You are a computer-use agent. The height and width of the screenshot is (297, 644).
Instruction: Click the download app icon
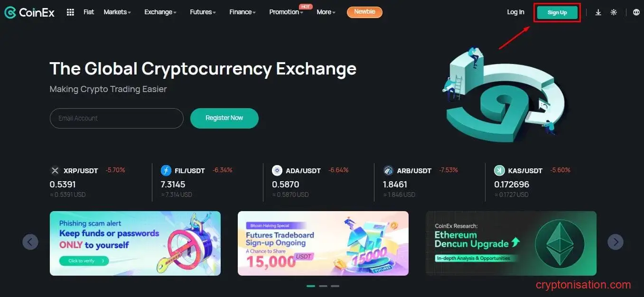point(598,12)
